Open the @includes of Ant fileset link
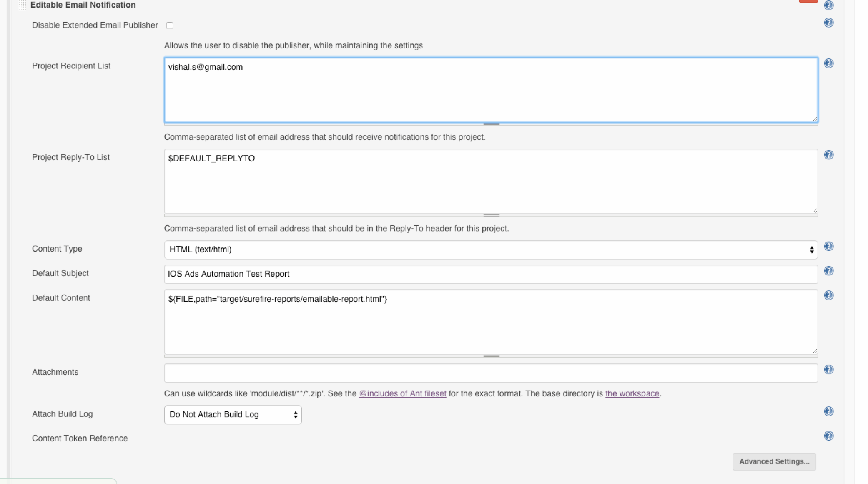The height and width of the screenshot is (484, 868). [402, 393]
